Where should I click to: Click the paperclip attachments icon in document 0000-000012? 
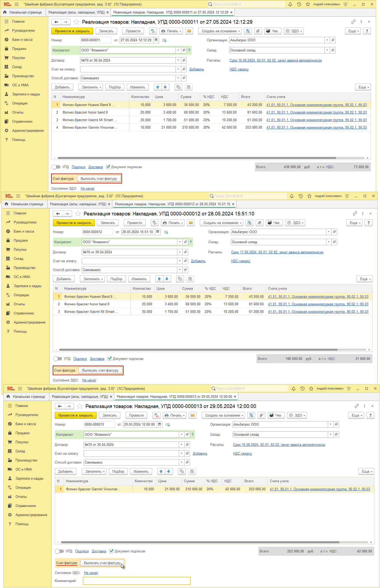tap(259, 223)
